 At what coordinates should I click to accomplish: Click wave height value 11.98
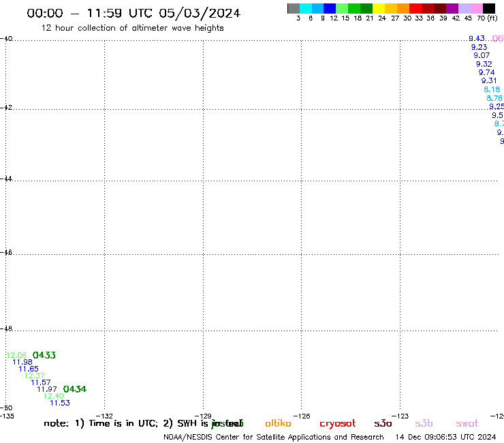coord(22,363)
